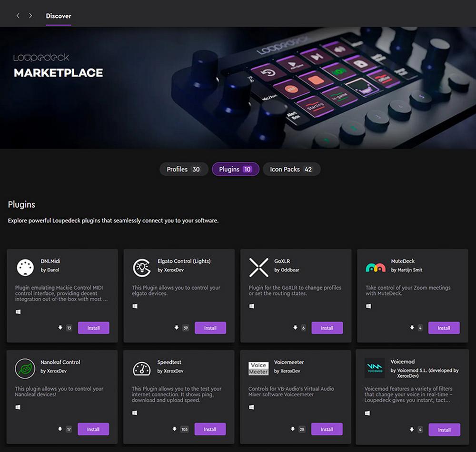The image size is (476, 452).
Task: Click the download arrow on Elgato Control card
Action: (177, 328)
